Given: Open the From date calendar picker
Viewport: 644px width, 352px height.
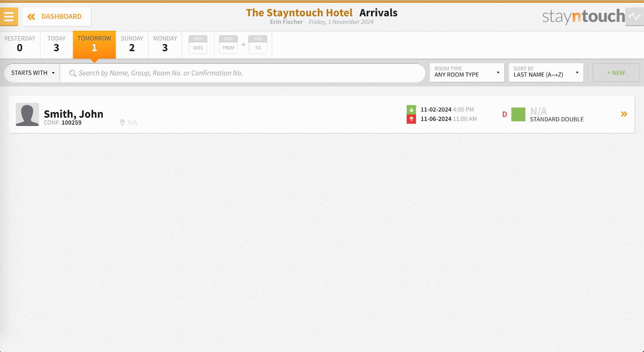Looking at the screenshot, I should tap(229, 44).
